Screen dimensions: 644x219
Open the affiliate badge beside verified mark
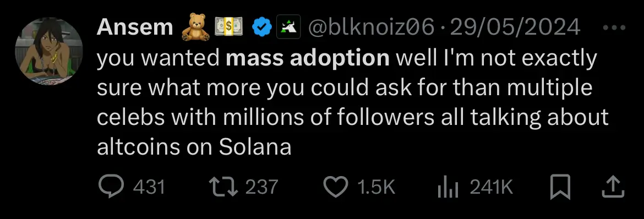pos(288,28)
